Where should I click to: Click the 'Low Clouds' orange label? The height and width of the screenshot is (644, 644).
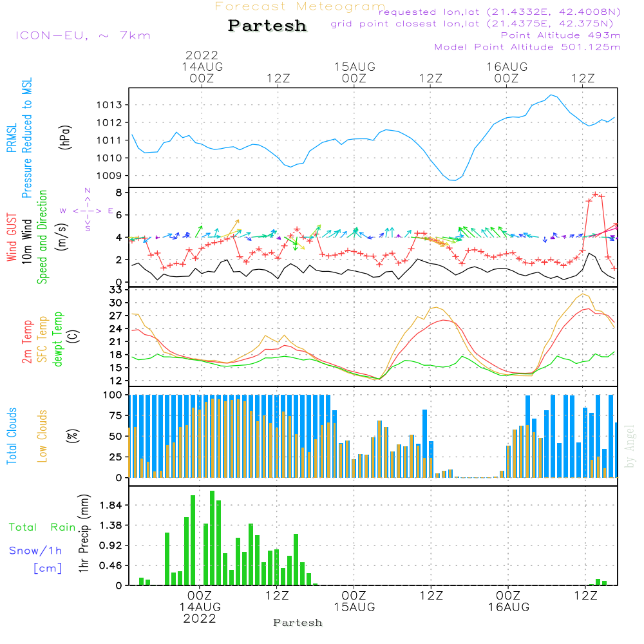(43, 436)
